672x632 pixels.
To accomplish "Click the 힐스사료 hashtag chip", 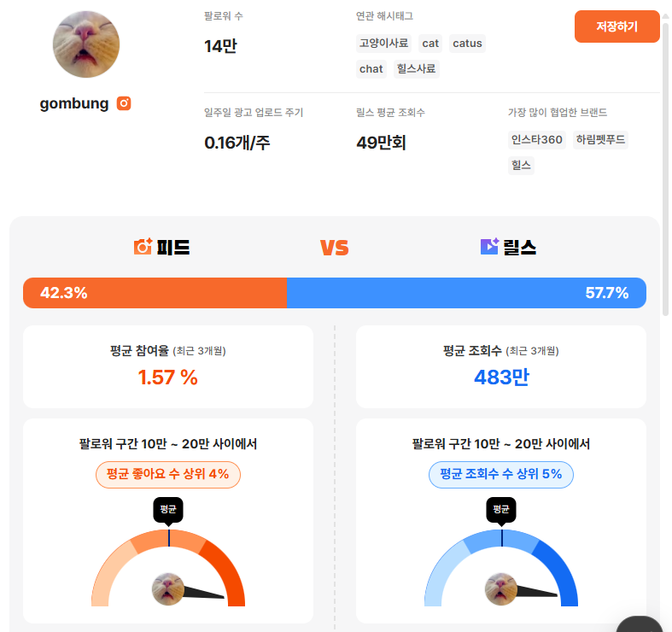I will point(417,69).
